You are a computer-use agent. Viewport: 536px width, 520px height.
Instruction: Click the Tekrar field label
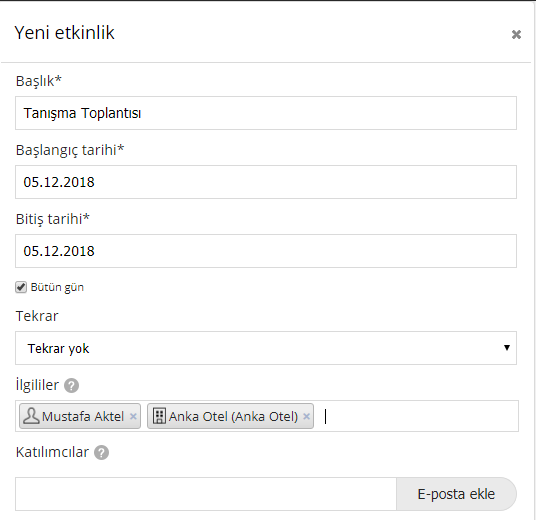coord(37,316)
